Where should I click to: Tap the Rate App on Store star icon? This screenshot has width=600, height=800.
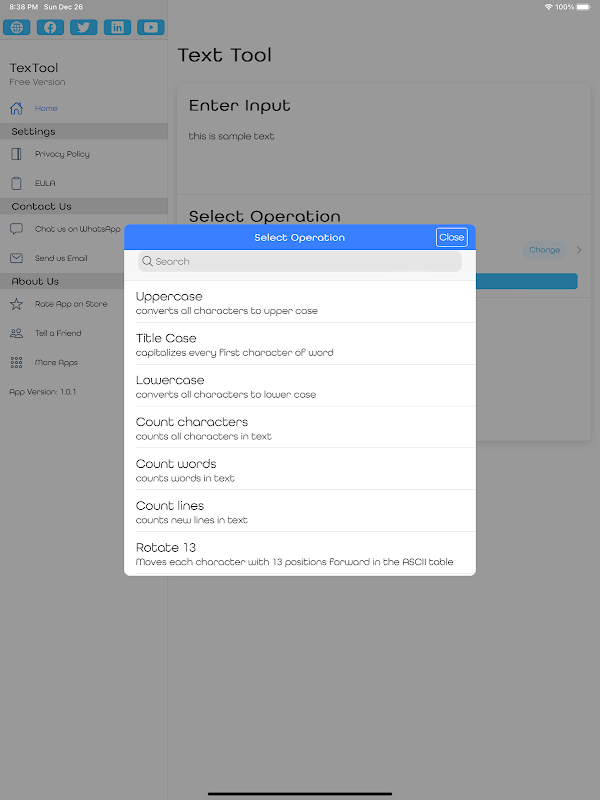16,304
